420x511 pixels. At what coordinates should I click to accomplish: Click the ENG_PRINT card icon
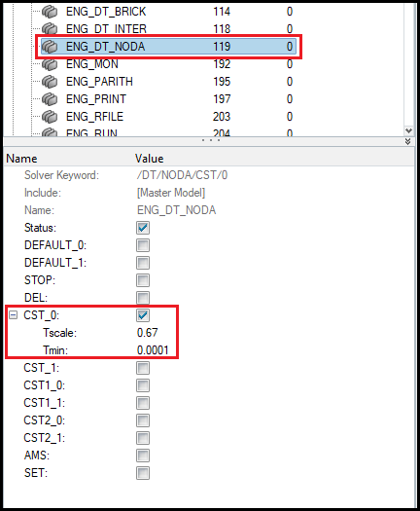50,99
